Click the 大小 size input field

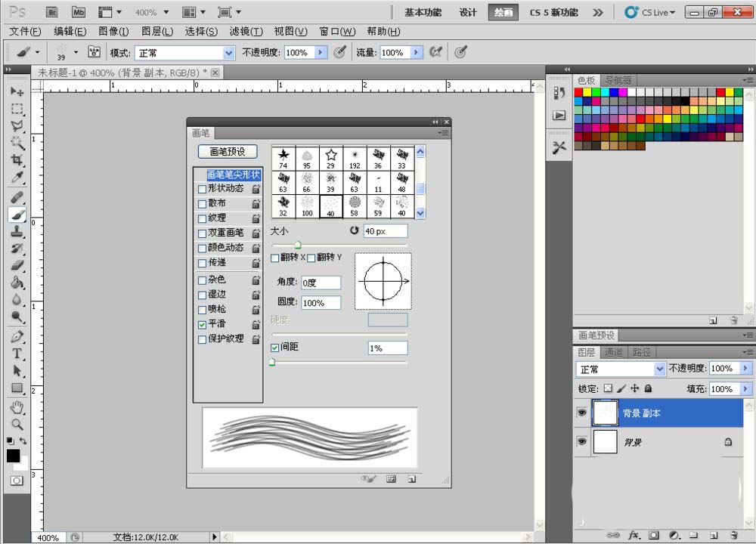[x=385, y=231]
